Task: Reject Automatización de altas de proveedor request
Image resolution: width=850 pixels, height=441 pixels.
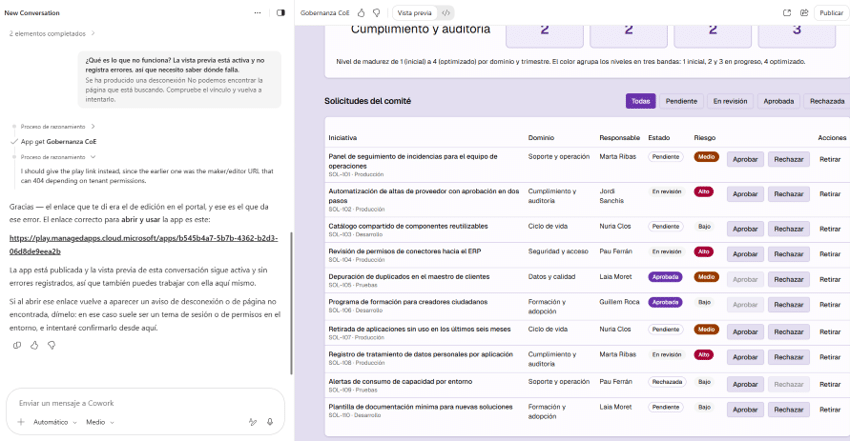Action: coord(789,194)
